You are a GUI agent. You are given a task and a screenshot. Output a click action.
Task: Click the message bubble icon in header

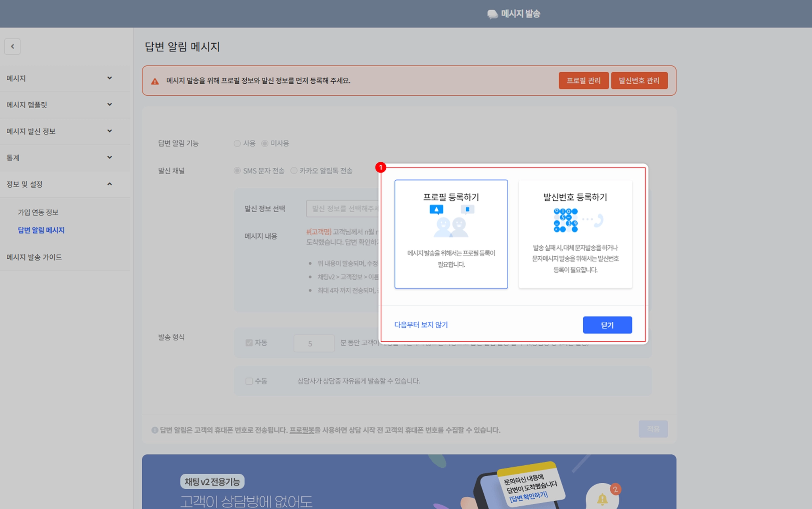coord(492,14)
